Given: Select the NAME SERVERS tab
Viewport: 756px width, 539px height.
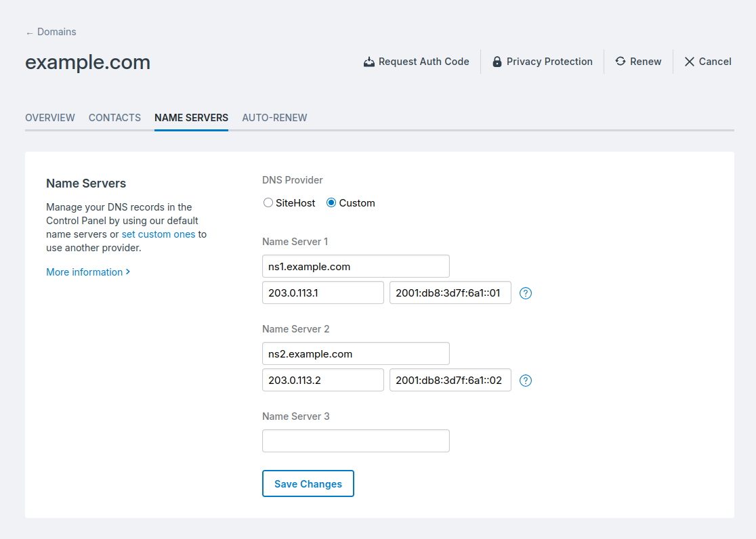Looking at the screenshot, I should pyautogui.click(x=191, y=117).
